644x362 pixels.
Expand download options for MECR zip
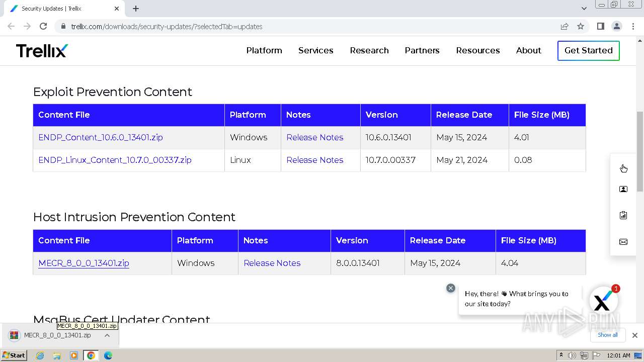107,335
